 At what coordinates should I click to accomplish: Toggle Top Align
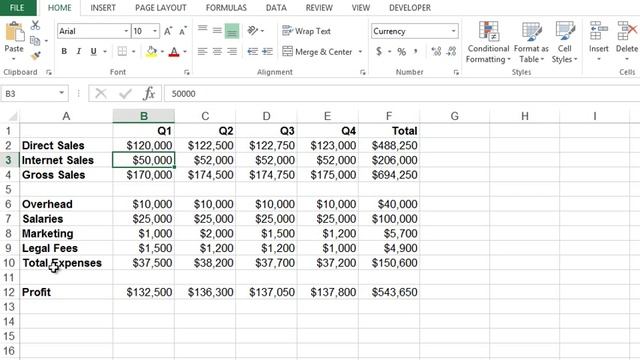coord(202,30)
